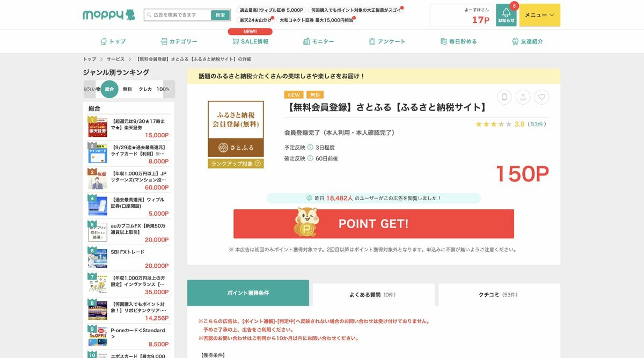Viewport: 644px width, 358px height.
Task: Click the 検索 search button
Action: pos(220,15)
